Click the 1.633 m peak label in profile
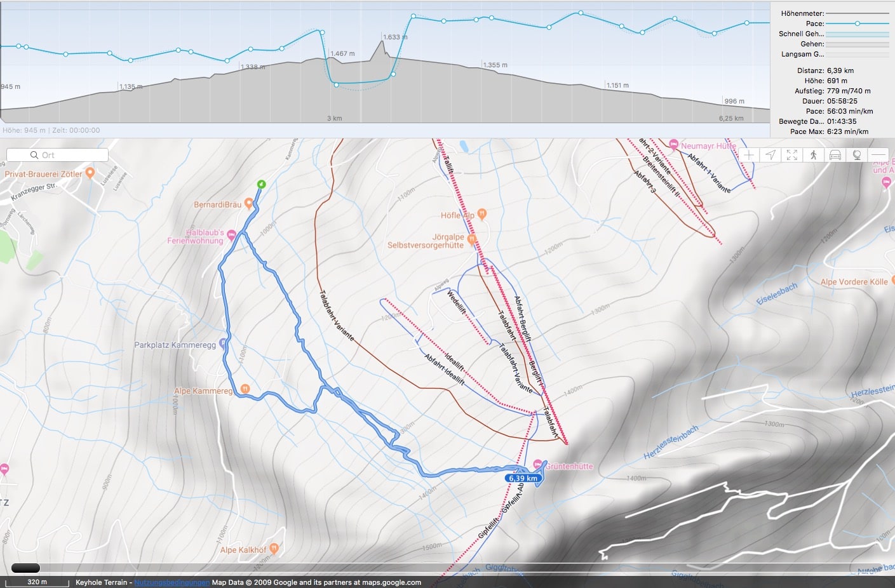The image size is (895, 588). [x=395, y=37]
